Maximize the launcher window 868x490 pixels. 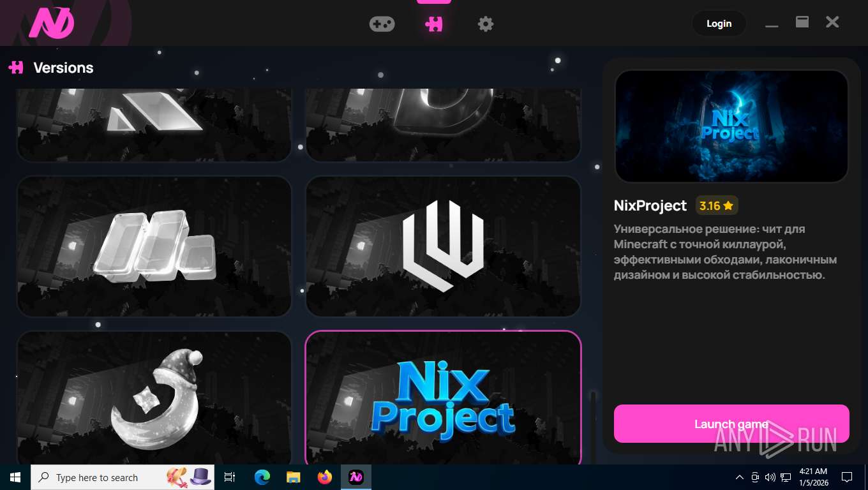[802, 22]
